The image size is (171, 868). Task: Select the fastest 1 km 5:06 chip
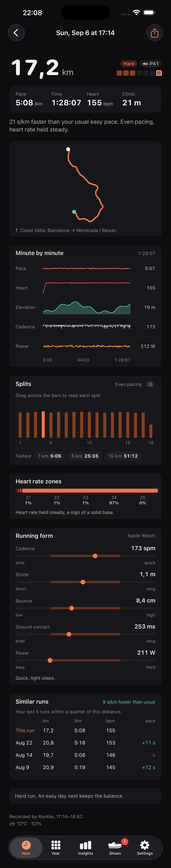[x=49, y=456]
